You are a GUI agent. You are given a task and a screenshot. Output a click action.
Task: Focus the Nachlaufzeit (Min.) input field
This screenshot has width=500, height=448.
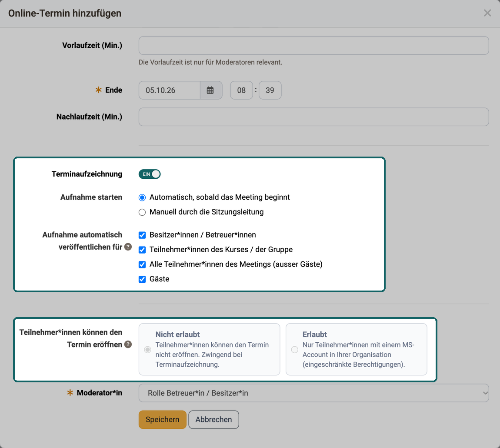coord(313,117)
